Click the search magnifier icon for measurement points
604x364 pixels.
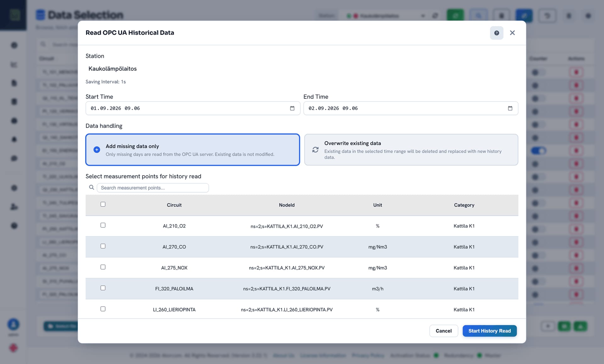coord(92,188)
